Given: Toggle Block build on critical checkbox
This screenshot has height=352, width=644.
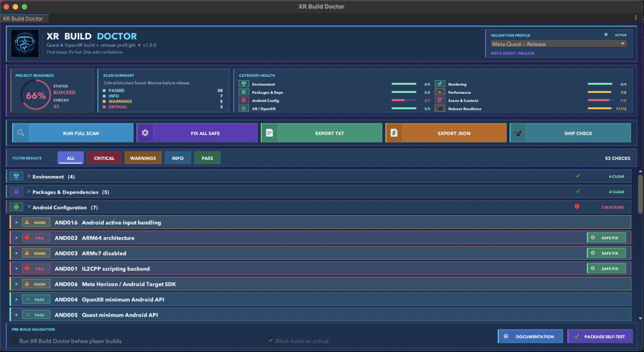Looking at the screenshot, I should coord(270,341).
